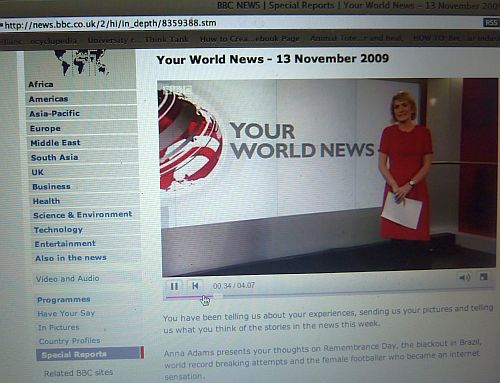Open the 'Animal Tote...' bookmark
The image size is (500, 383).
tap(356, 38)
